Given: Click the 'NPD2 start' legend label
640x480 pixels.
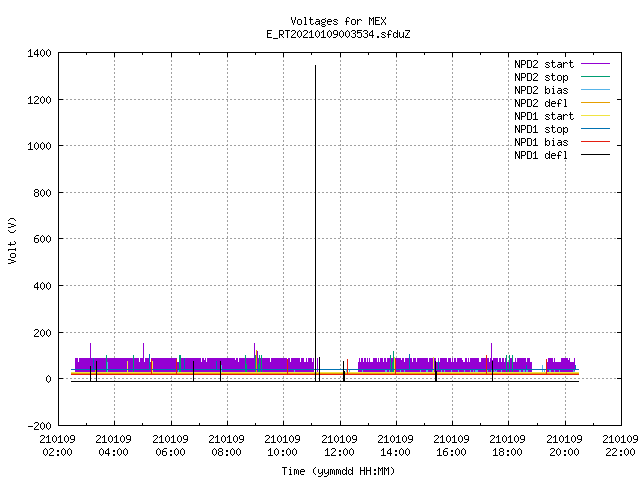Looking at the screenshot, I should [544, 64].
